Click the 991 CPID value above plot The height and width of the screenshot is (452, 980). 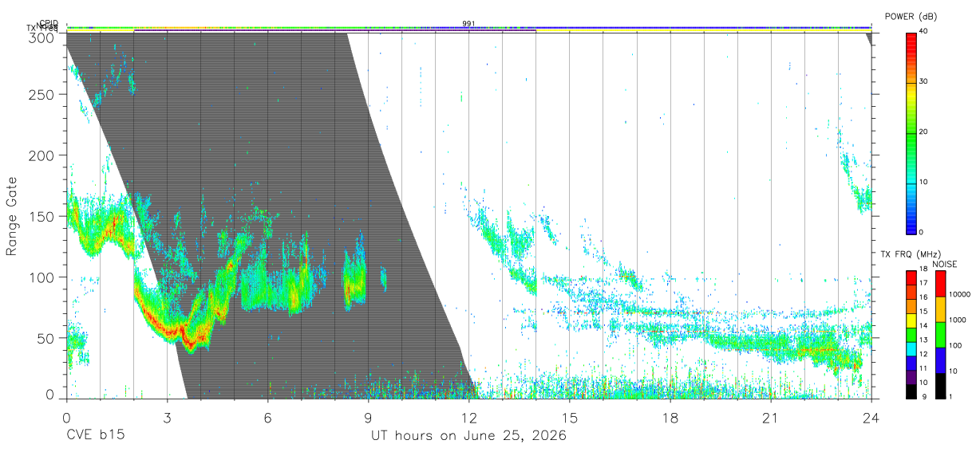(468, 23)
